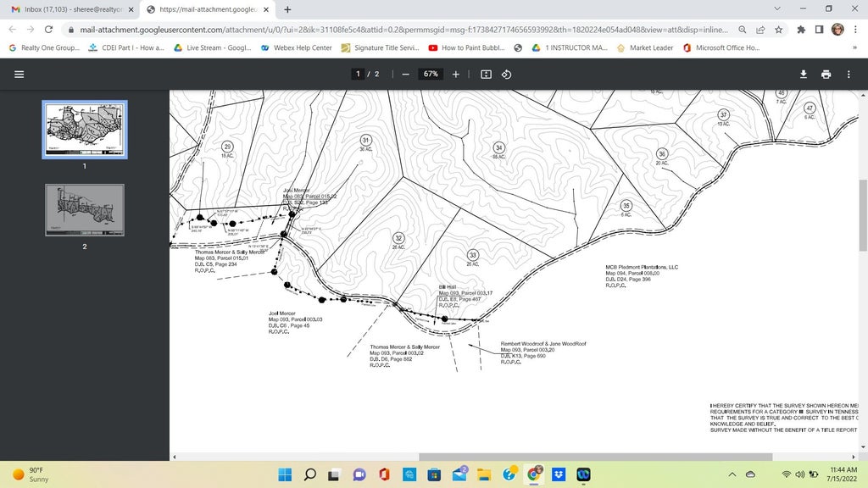Print the PDF document
The width and height of the screenshot is (868, 488).
pos(826,75)
